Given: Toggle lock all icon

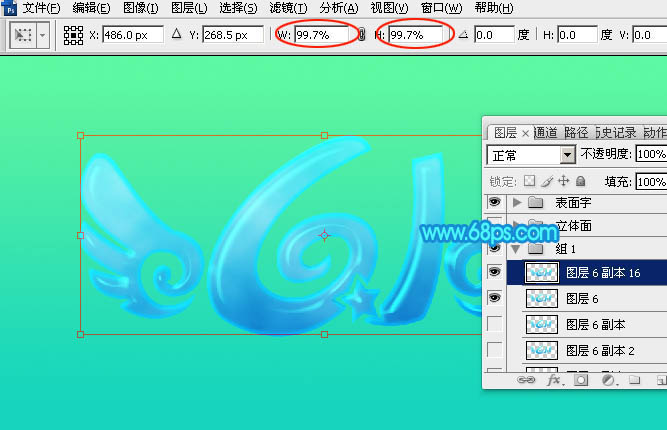Looking at the screenshot, I should pos(581,181).
